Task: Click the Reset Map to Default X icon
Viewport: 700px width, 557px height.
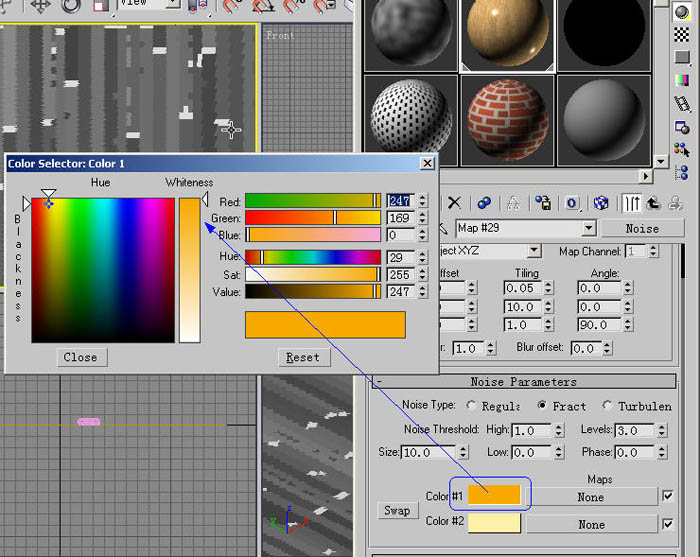Action: [x=454, y=203]
